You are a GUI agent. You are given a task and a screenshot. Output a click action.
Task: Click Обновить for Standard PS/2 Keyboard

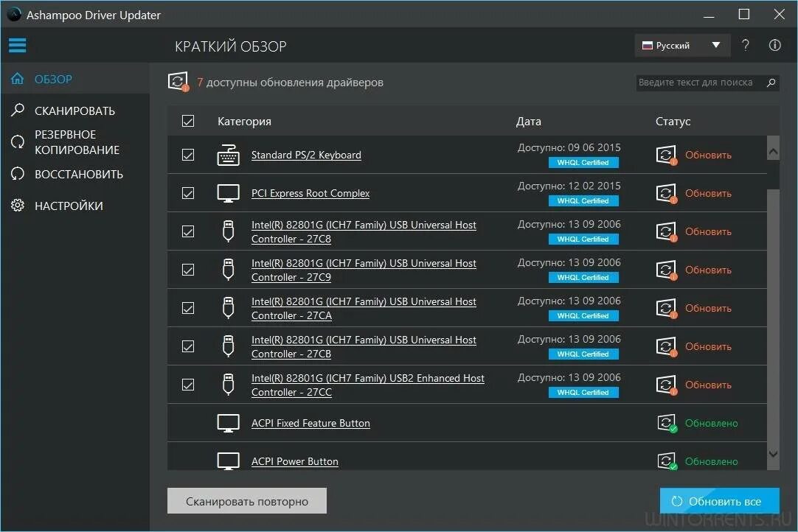point(708,155)
